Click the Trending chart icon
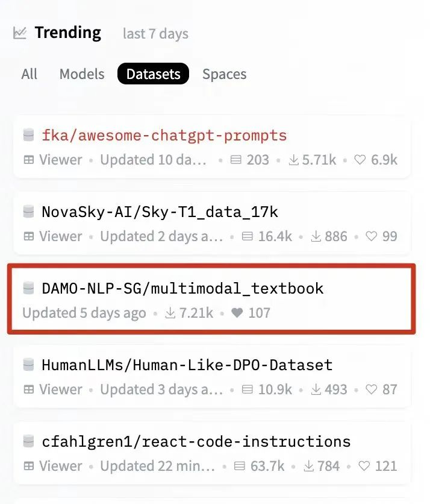 point(20,33)
